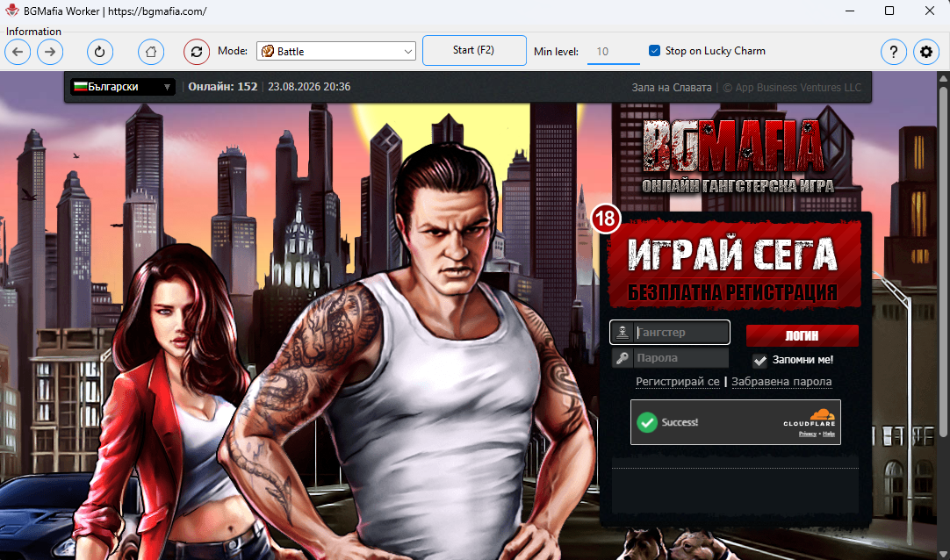Screen dimensions: 950x560
Task: Open the Mode dropdown showing Battle
Action: 336,52
